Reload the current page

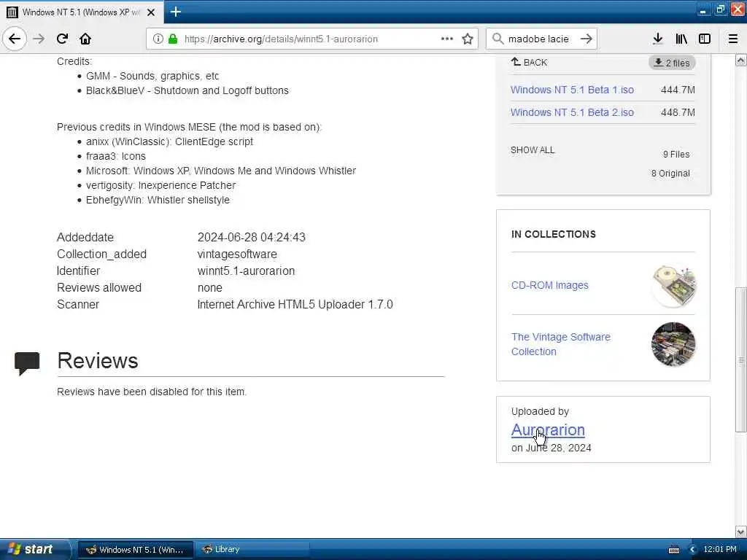(62, 39)
